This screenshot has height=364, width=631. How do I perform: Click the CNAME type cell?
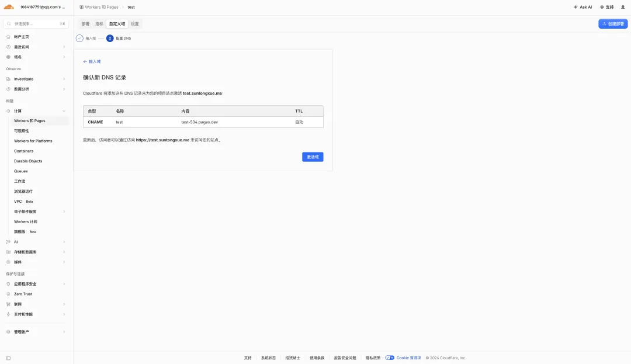point(95,122)
